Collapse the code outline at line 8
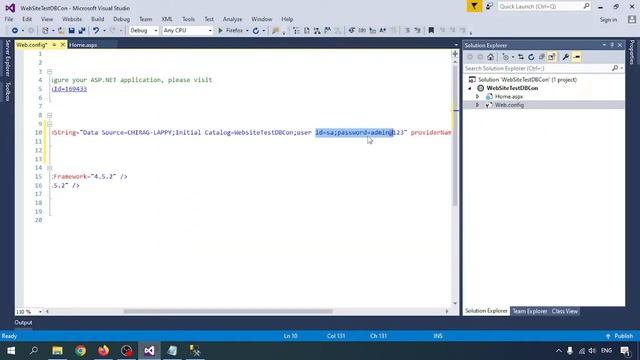 49,116
